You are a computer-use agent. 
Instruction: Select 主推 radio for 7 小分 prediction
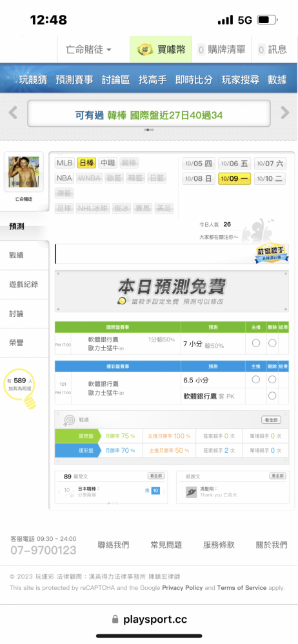(256, 343)
